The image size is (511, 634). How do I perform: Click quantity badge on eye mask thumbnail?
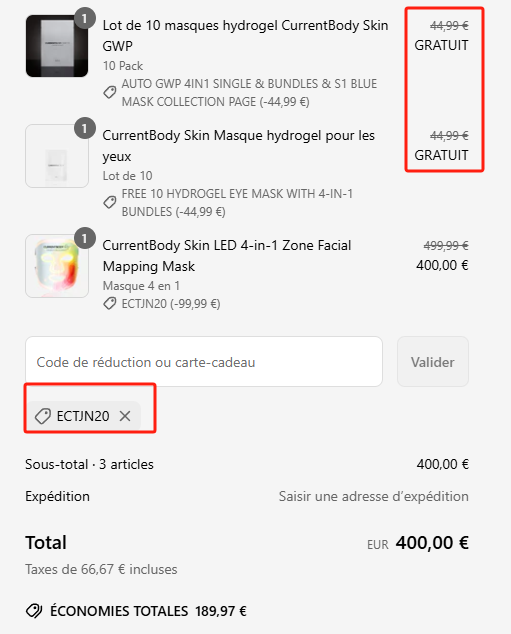pyautogui.click(x=84, y=129)
